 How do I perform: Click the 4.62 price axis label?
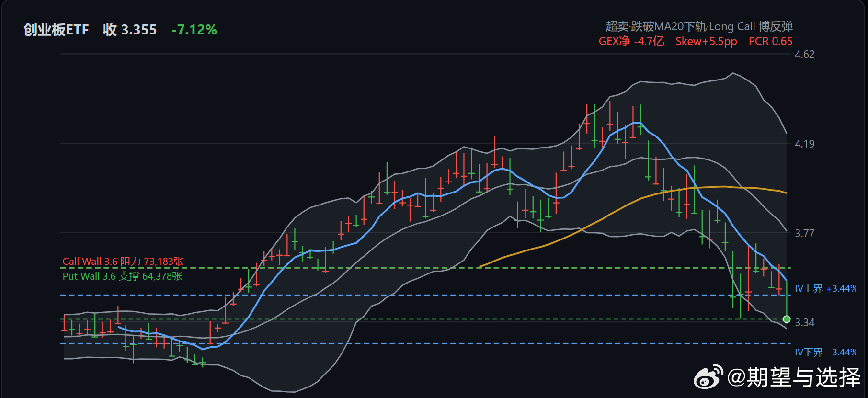pyautogui.click(x=804, y=54)
